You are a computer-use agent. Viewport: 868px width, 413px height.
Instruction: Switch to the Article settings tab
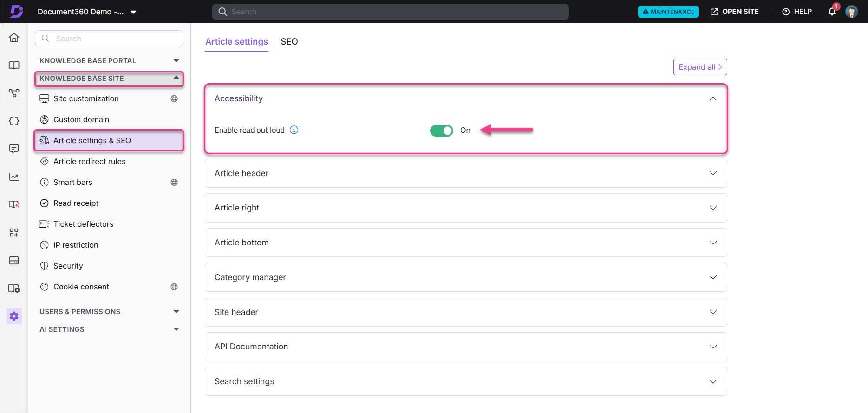click(x=236, y=42)
